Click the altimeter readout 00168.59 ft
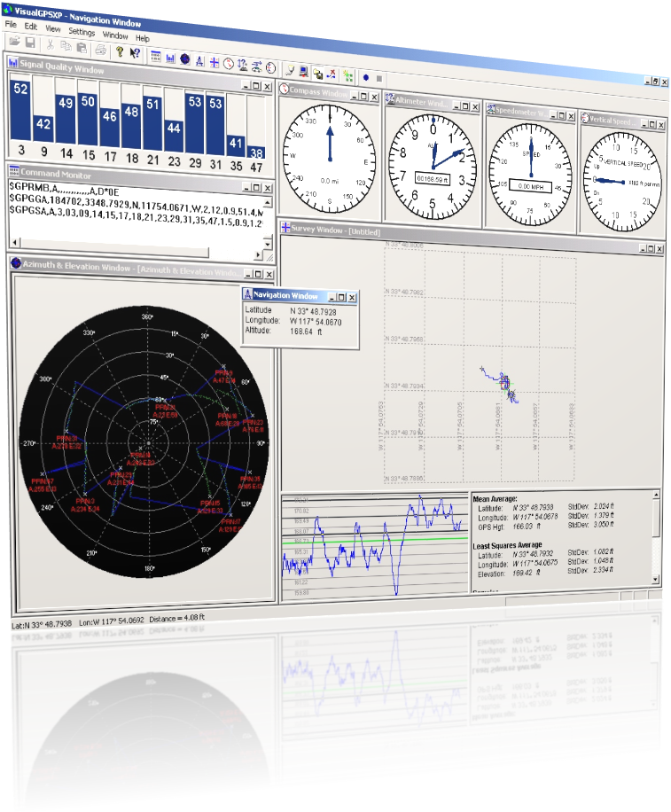The image size is (671, 812). tap(433, 179)
